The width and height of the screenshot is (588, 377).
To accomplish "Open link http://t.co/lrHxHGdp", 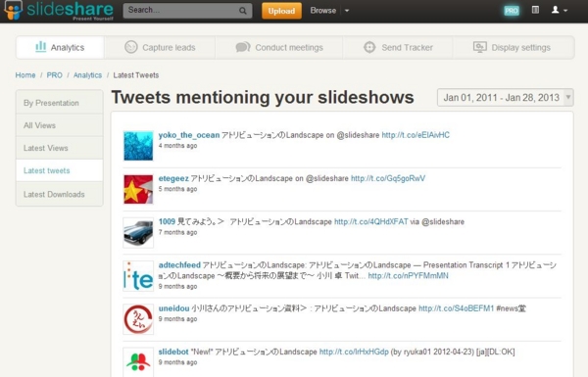I will tap(354, 352).
